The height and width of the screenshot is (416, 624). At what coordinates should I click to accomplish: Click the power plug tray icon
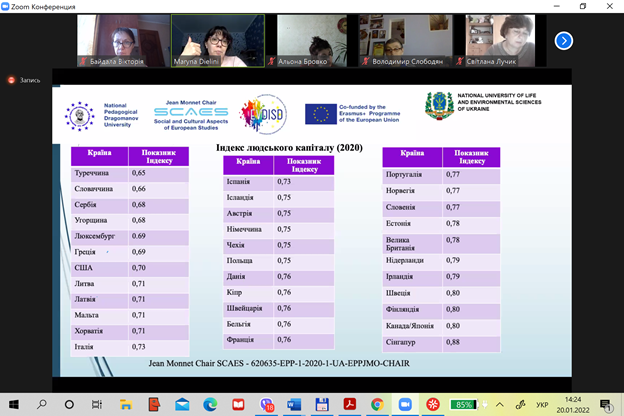(485, 405)
